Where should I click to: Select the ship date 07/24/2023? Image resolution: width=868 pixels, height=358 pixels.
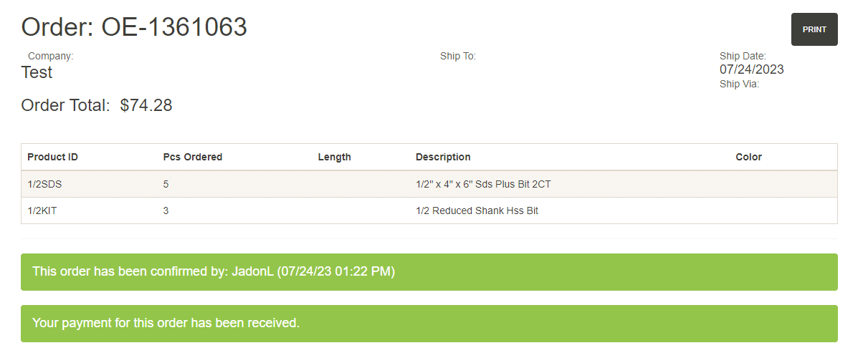(751, 69)
